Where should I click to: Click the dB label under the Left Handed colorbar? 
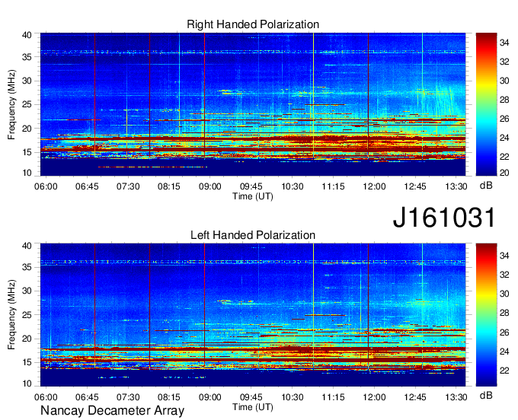tap(486, 395)
